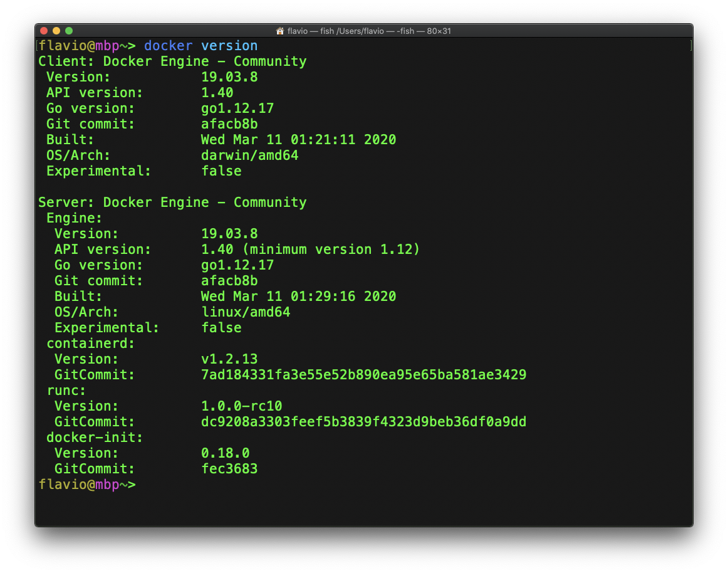Click the 'Client: Docker Engine - Community' header

click(172, 61)
